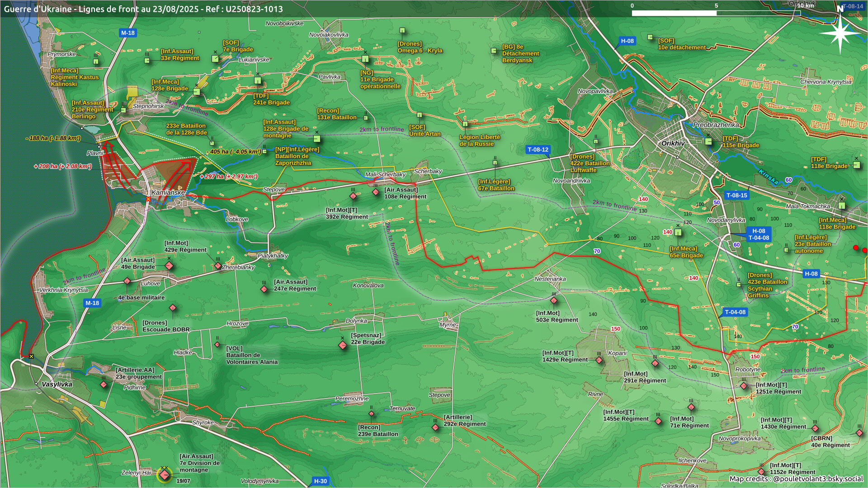Viewport: 868px width, 488px height.
Task: Click the 65e Brigade green unit marker
Action: pos(678,232)
